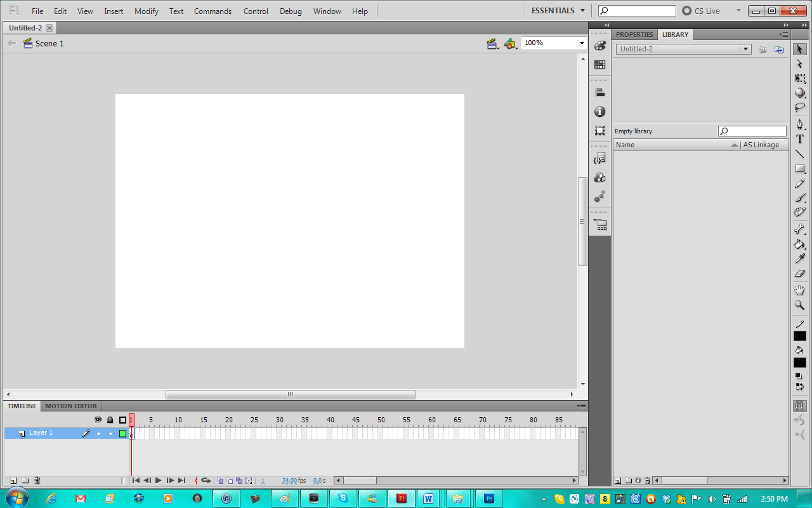Toggle the Loop playback button
The height and width of the screenshot is (508, 812).
point(206,481)
